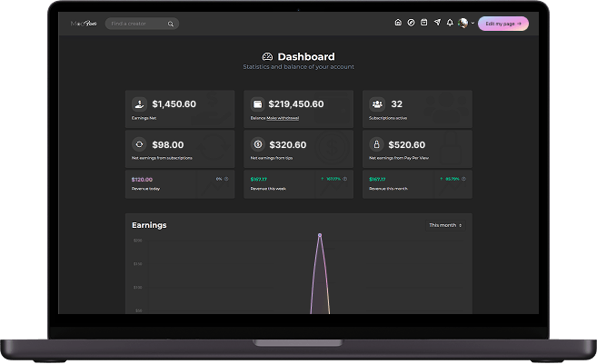Open the This month period dropdown
This screenshot has height=364, width=597.
coord(445,225)
